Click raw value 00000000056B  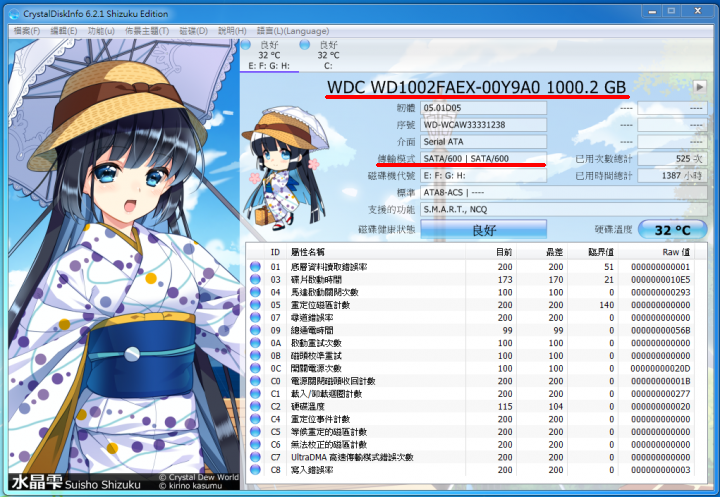pyautogui.click(x=660, y=330)
